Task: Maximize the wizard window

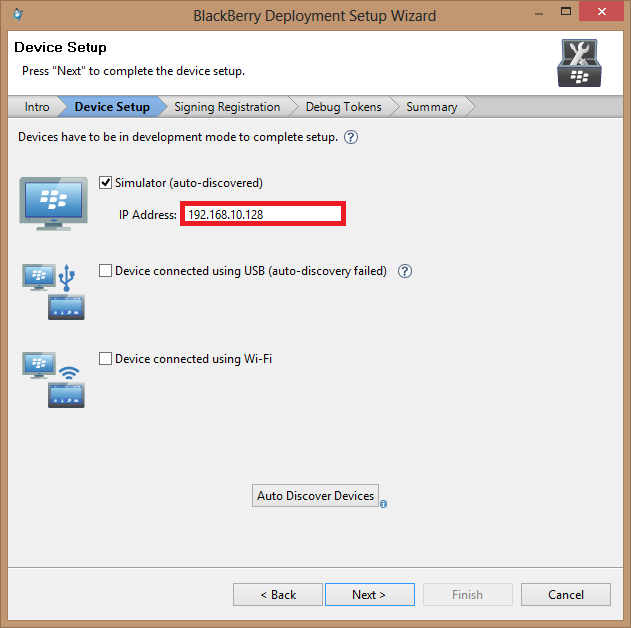Action: pyautogui.click(x=566, y=11)
